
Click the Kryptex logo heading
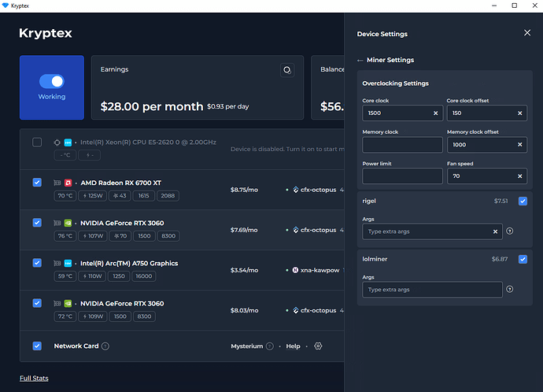coord(46,33)
